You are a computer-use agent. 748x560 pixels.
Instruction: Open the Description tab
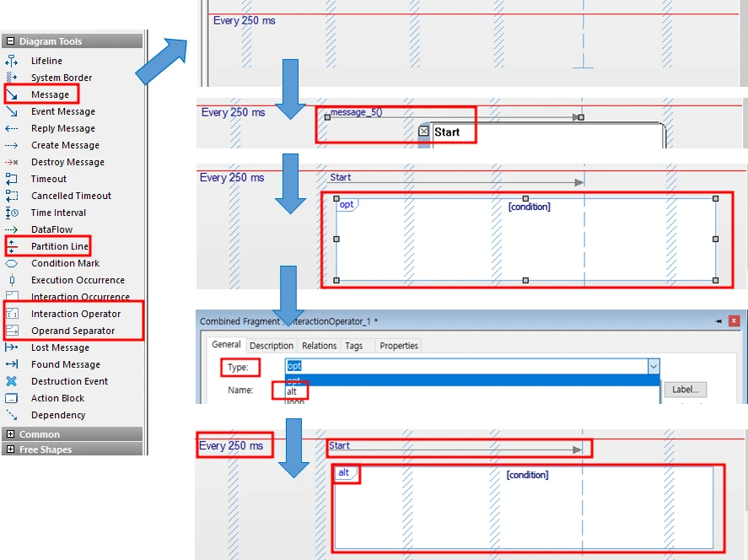(x=272, y=345)
